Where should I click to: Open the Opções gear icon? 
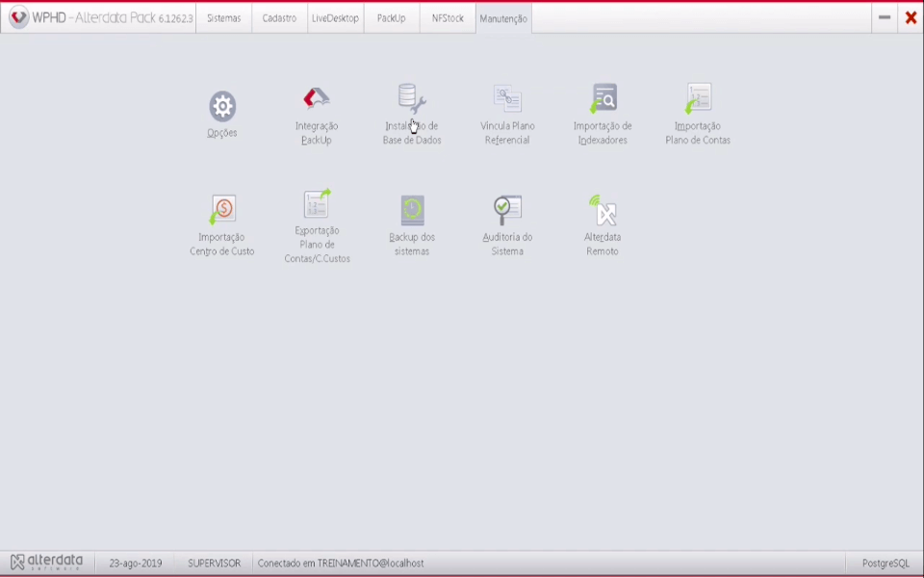point(222,106)
